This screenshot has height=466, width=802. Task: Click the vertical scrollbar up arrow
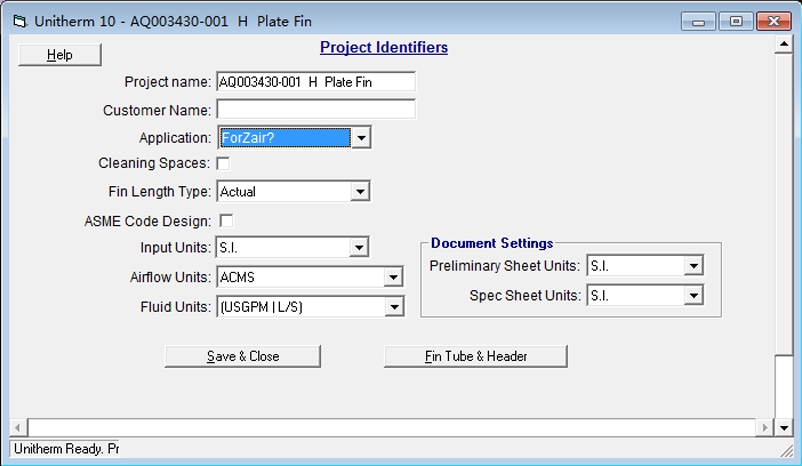tap(784, 45)
